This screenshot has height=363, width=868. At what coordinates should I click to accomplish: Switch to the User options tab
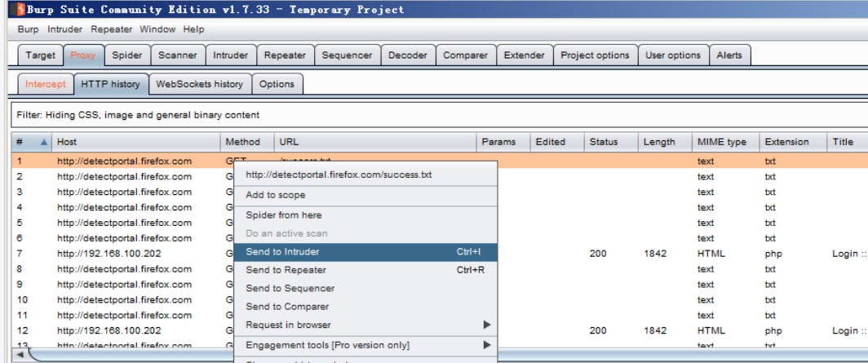click(673, 55)
